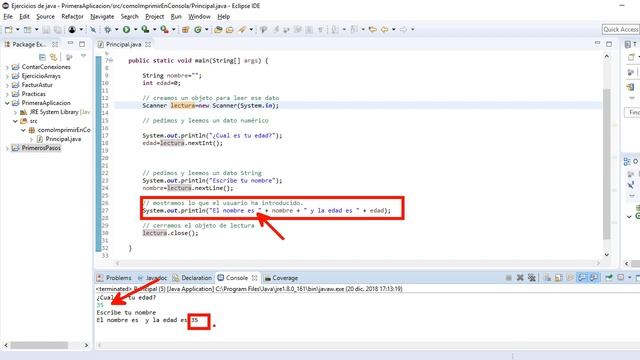
Task: Maximize the Package Explorer view
Action: (82, 44)
